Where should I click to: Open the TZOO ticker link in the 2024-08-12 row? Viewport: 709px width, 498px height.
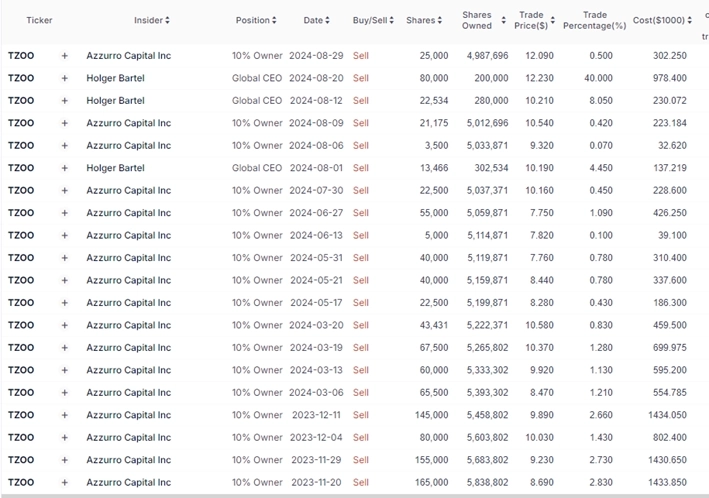20,101
